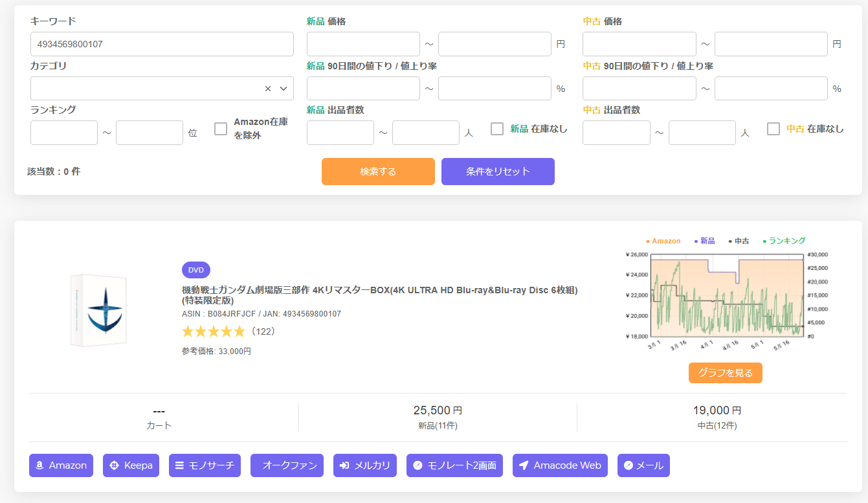Open the オークファン link button
This screenshot has height=503, width=868.
click(x=287, y=465)
